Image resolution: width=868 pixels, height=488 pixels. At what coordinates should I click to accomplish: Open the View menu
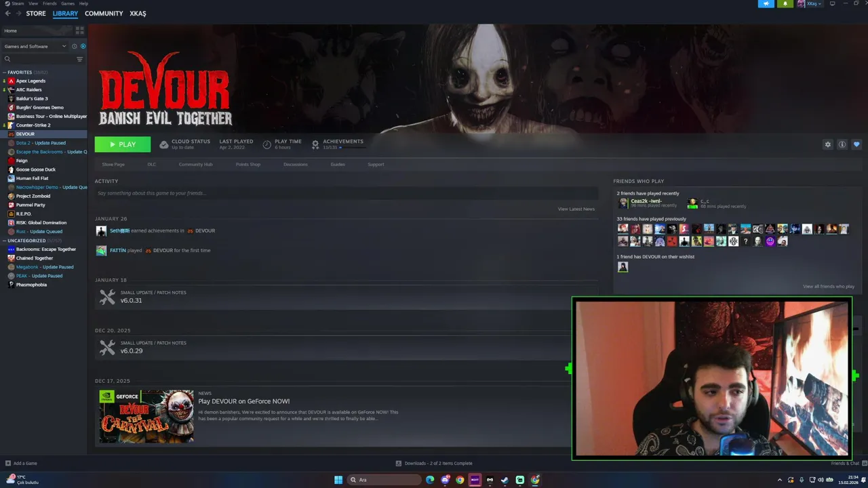click(x=33, y=3)
